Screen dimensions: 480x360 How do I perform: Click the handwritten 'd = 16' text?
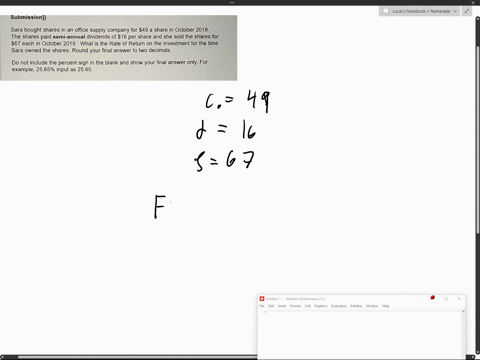coord(226,130)
